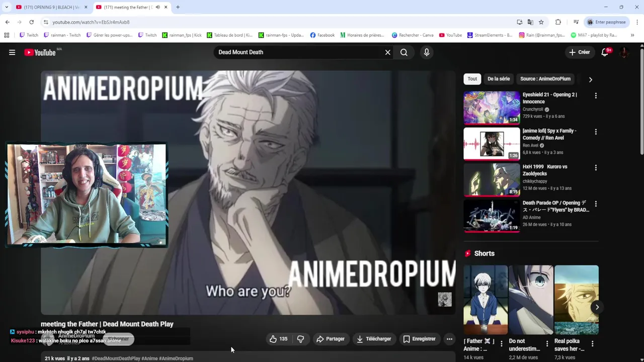Select De la série filter chip

click(499, 79)
